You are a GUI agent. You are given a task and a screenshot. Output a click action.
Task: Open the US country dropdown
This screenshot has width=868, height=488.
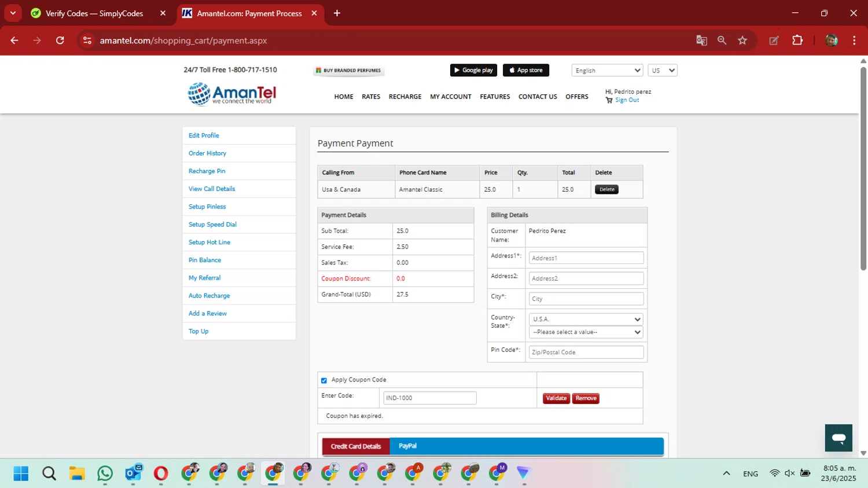(663, 71)
